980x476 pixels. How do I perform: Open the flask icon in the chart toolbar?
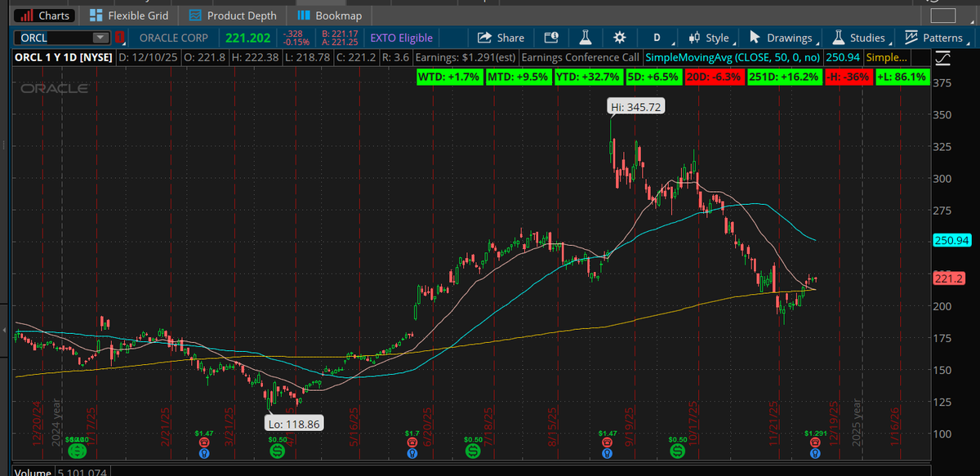pos(585,38)
